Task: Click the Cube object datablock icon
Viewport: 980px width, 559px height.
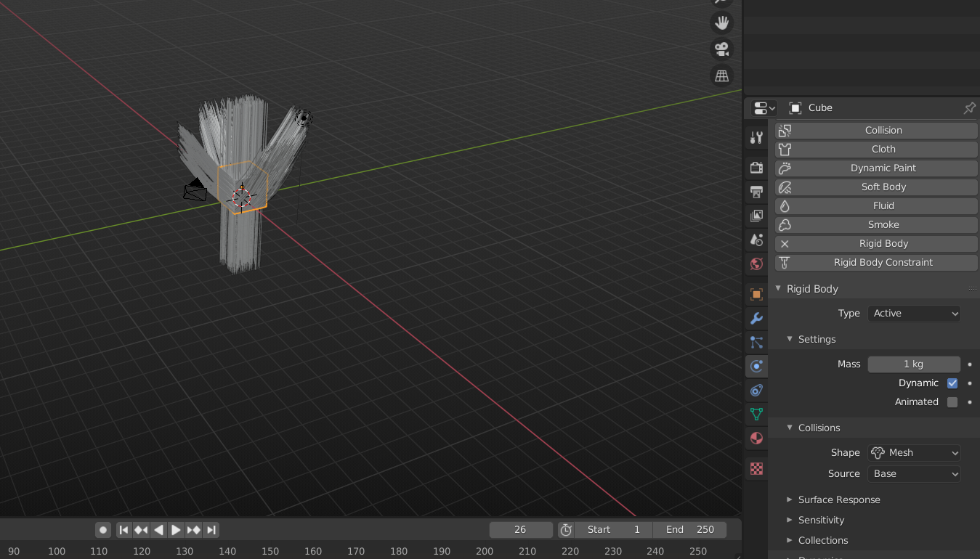Action: coord(795,107)
